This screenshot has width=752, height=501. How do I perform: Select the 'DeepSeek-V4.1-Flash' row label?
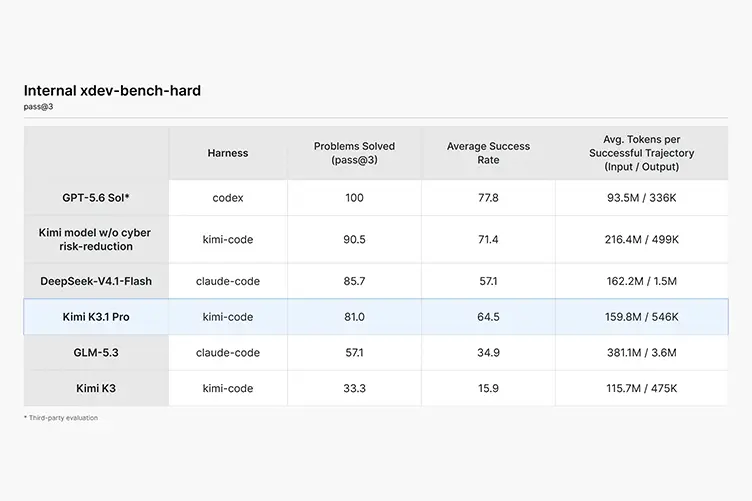pyautogui.click(x=96, y=281)
